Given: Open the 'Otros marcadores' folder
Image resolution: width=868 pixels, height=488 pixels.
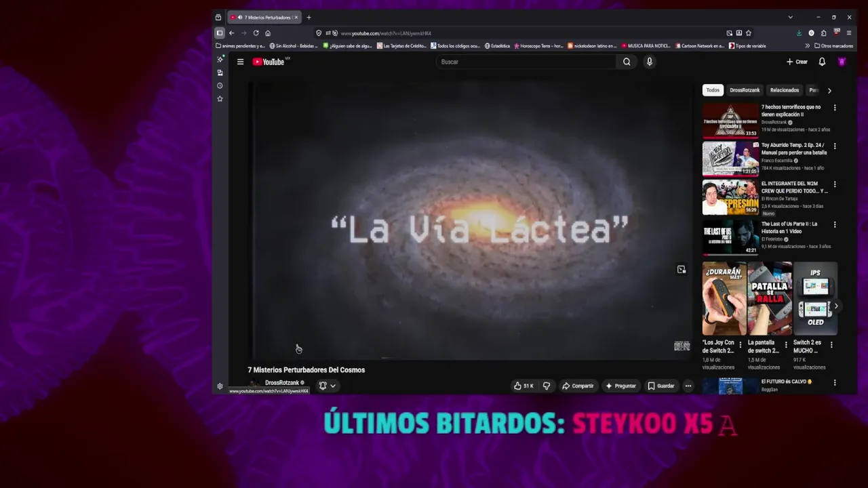Looking at the screenshot, I should point(833,46).
